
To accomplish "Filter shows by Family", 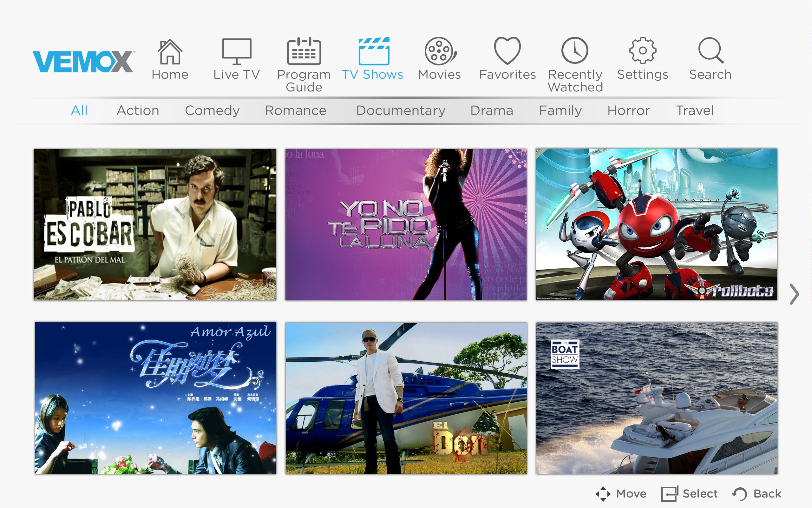I will point(560,110).
